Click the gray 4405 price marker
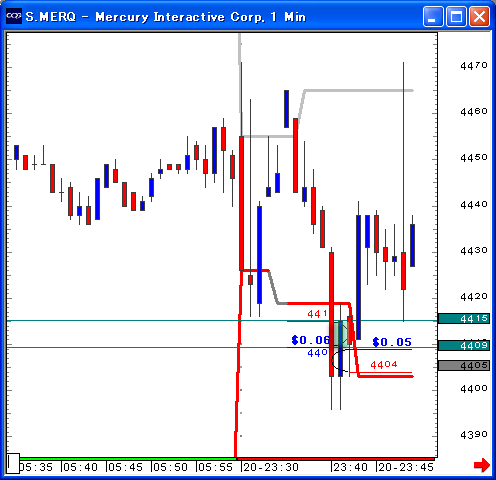Screen dimensions: 496x480 (x=464, y=366)
